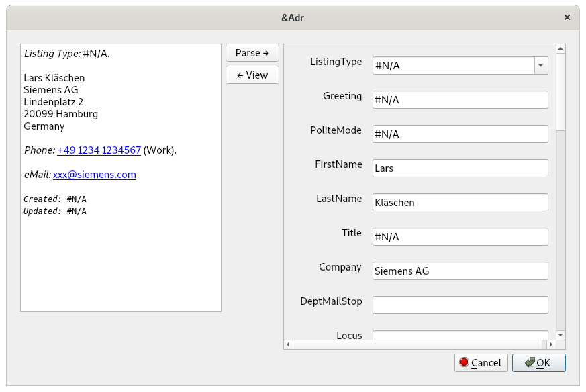Click the Greeting field

460,99
